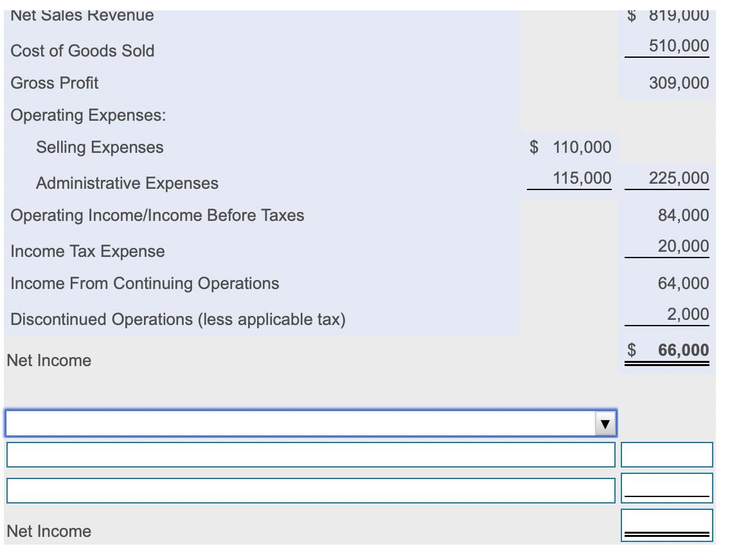This screenshot has width=730, height=560.
Task: Click the bold 66,000 Net Income total
Action: 683,350
